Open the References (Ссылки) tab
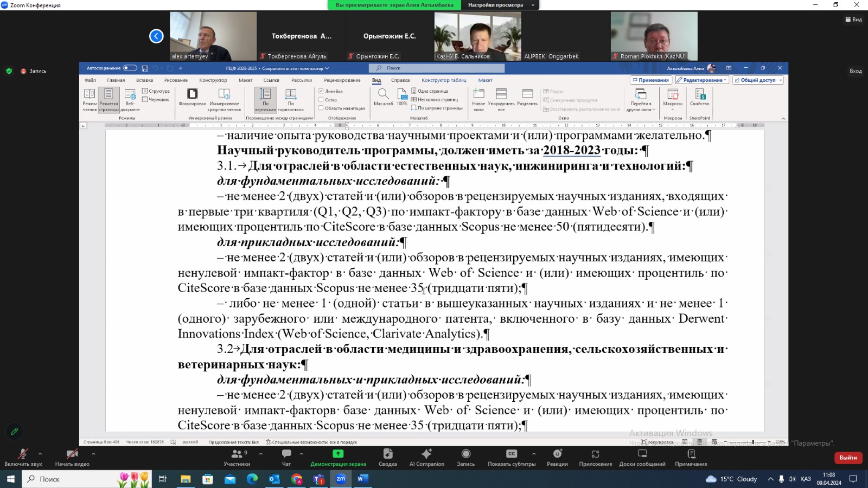 click(271, 80)
